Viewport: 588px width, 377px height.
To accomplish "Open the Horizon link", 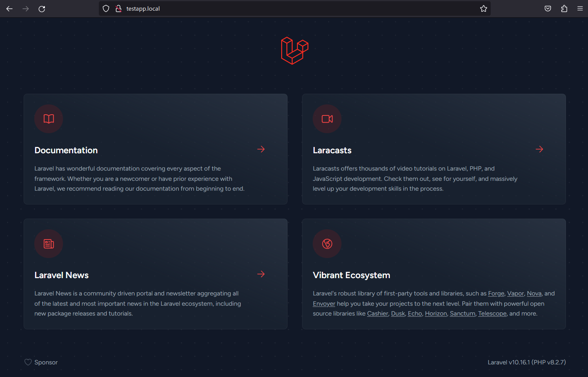I will pyautogui.click(x=436, y=314).
